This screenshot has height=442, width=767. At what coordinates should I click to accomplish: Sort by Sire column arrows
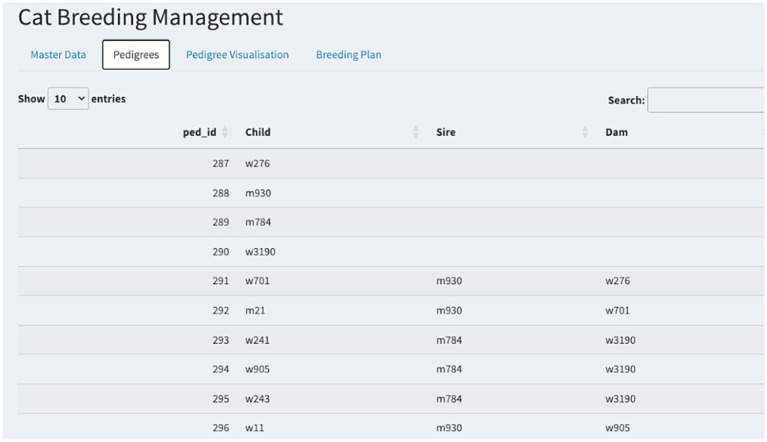[585, 132]
